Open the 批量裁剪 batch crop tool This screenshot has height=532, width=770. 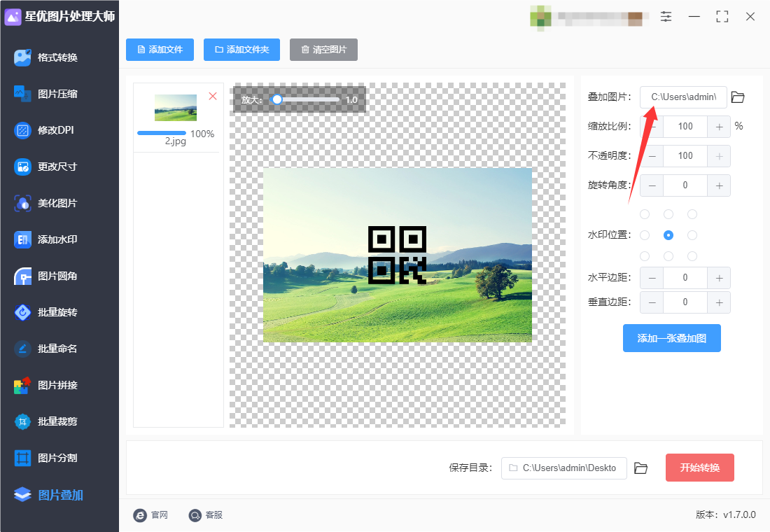click(x=45, y=421)
